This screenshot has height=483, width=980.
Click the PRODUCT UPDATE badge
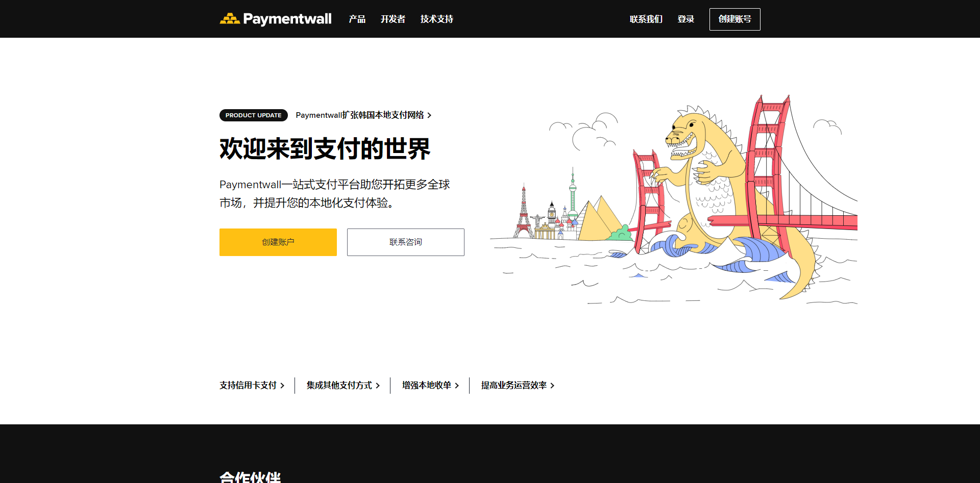[x=253, y=115]
